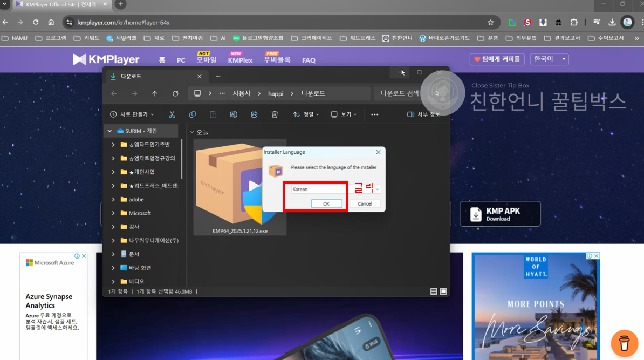This screenshot has height=360, width=644.
Task: Open the 워드프레스 bookmark folder
Action: coord(358,38)
